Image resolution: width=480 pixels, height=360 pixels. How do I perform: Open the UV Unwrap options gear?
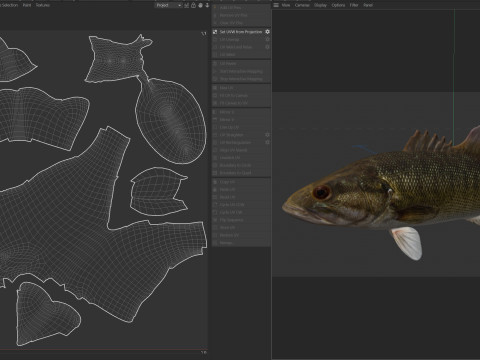coord(267,40)
